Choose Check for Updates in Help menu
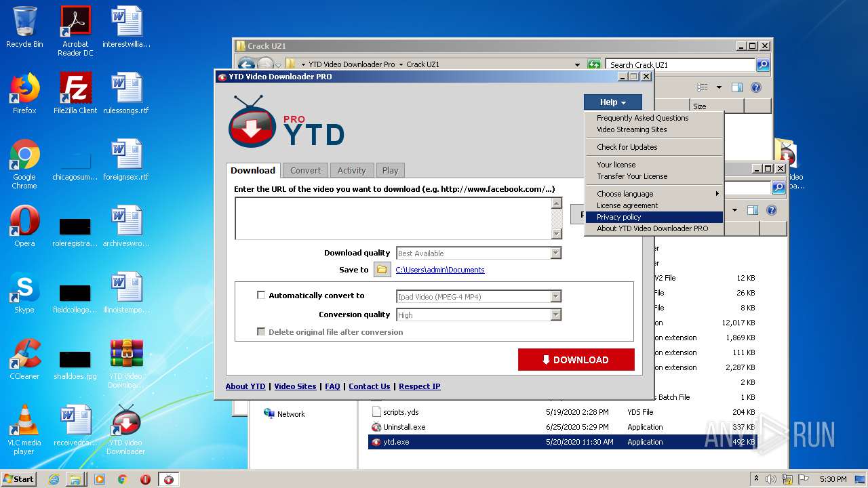The width and height of the screenshot is (868, 488). (655, 147)
